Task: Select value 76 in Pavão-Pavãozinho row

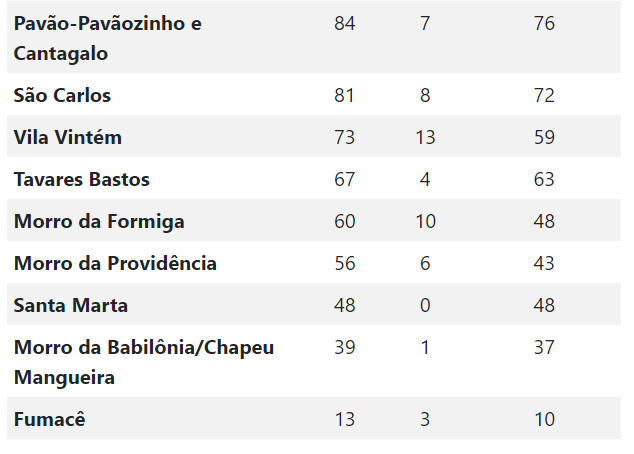Action: point(544,23)
